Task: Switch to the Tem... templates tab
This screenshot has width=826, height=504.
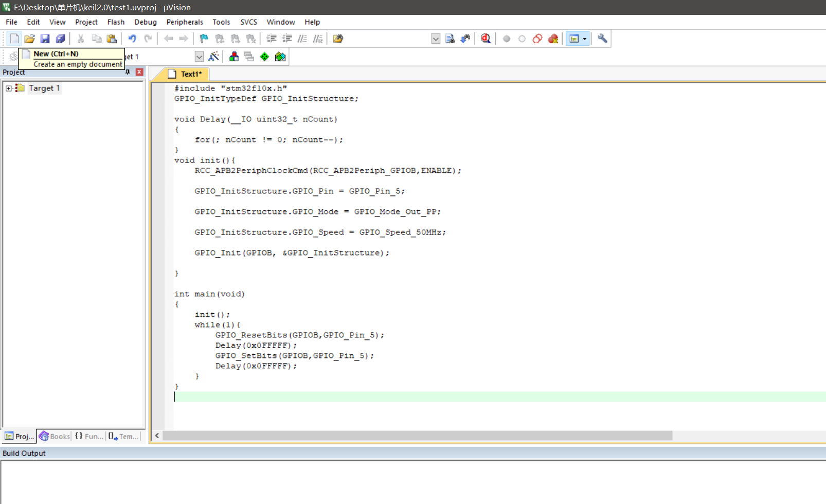Action: pos(123,436)
